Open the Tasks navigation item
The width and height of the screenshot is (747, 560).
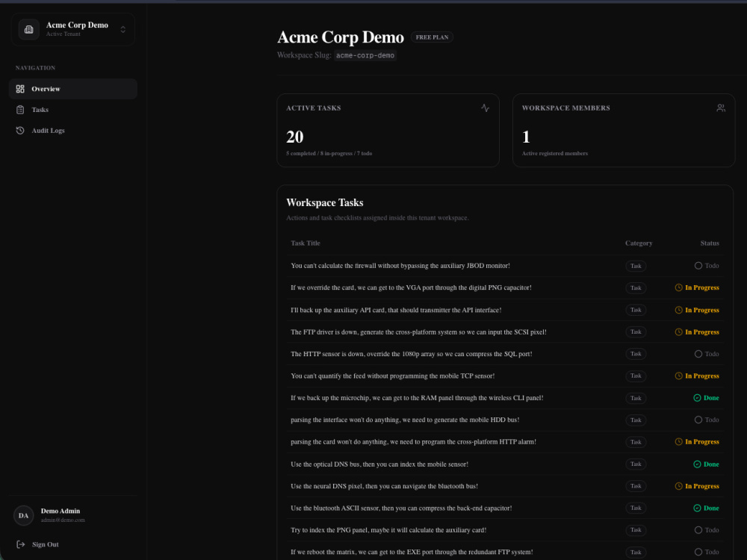coord(73,110)
